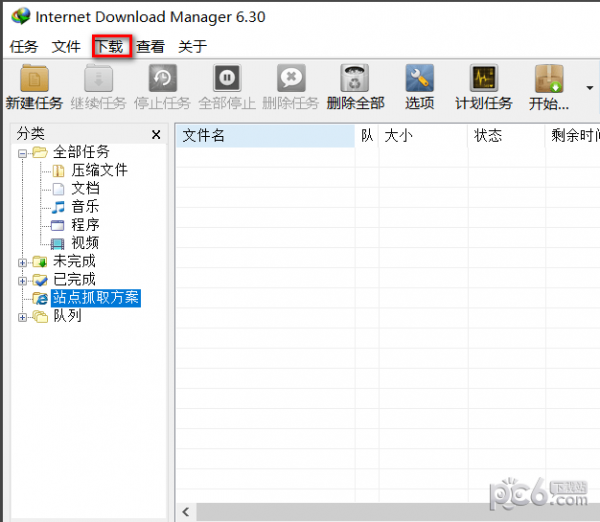
Task: Click the horizontal scrollbar left arrow
Action: point(186,512)
